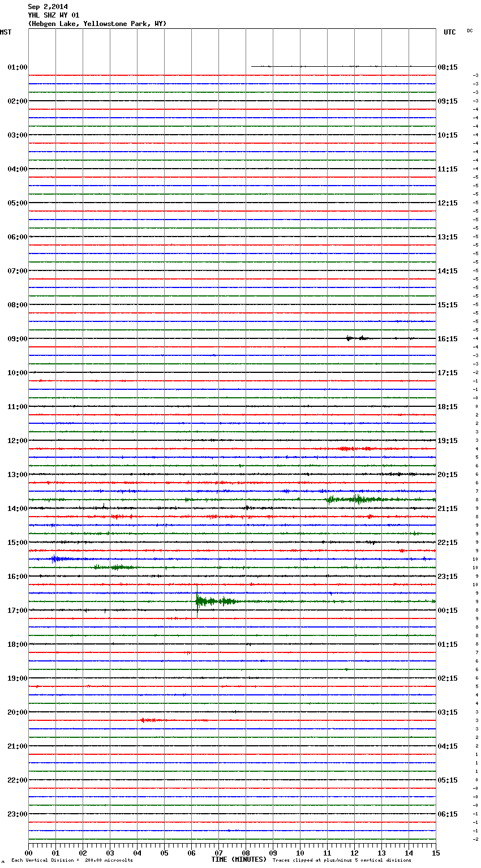Click the 'TIME (MINUTES)' axis label
The width and height of the screenshot is (481, 868).
tap(239, 860)
